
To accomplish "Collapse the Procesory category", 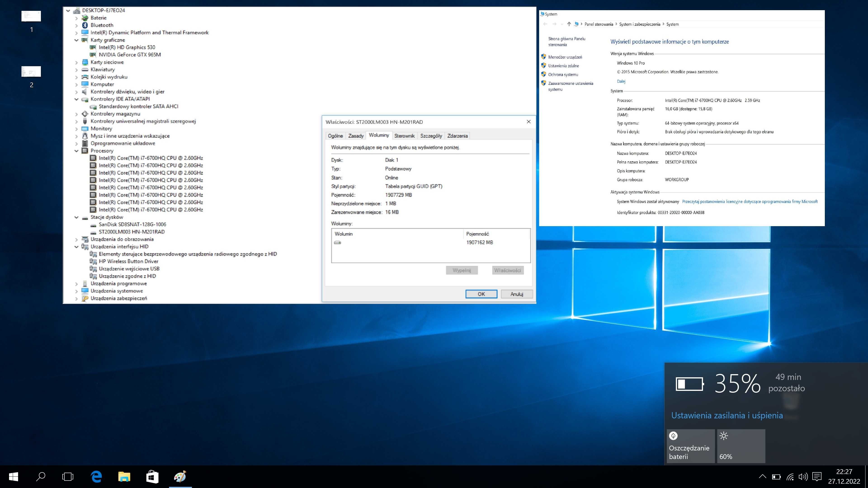I will point(76,151).
